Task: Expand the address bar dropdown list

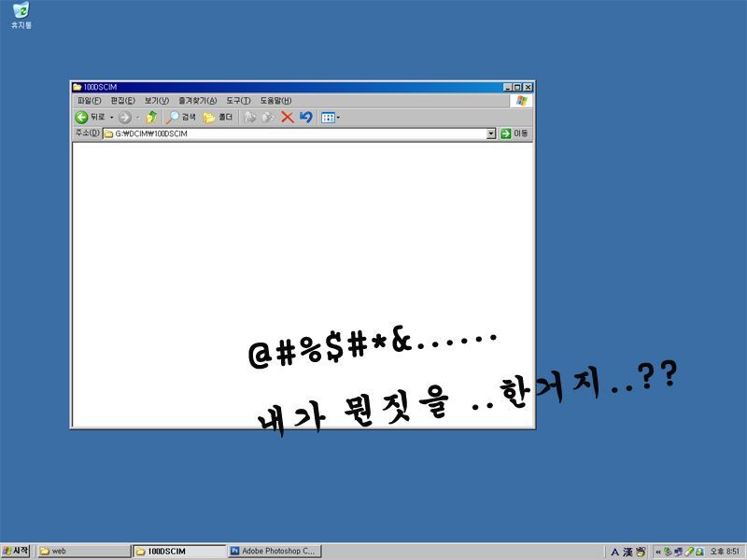Action: click(x=491, y=133)
